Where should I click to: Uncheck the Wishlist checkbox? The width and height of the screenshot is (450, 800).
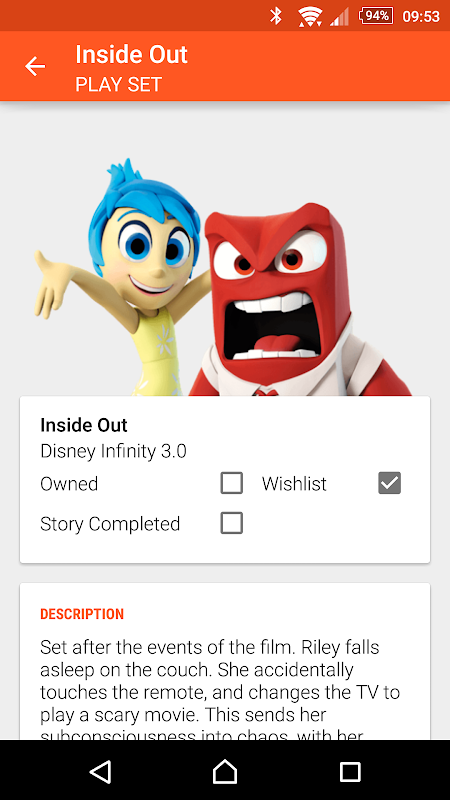point(389,483)
